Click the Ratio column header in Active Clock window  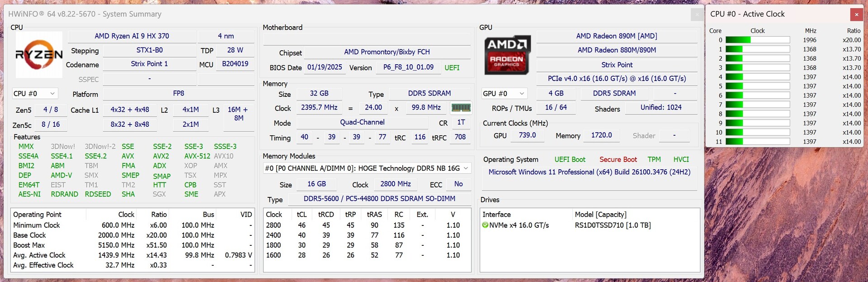pyautogui.click(x=854, y=31)
